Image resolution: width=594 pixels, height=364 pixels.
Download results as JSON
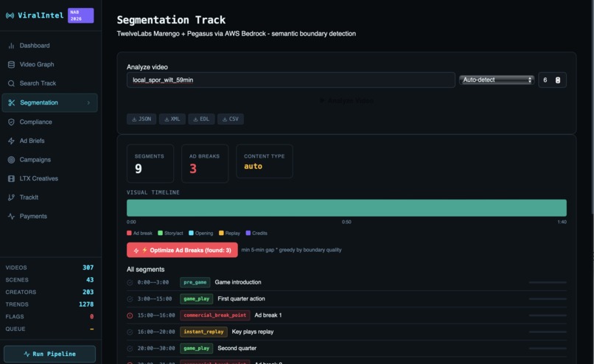coord(141,119)
